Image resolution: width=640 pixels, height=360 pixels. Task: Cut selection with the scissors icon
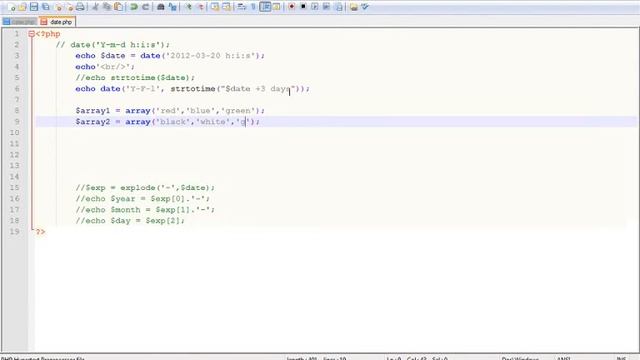pos(95,7)
